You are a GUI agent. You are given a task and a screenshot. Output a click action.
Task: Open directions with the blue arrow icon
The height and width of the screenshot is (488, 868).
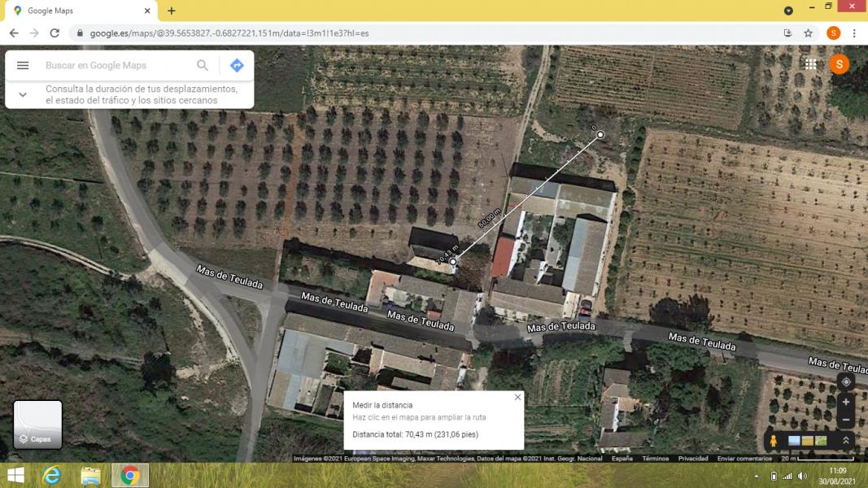(x=237, y=66)
